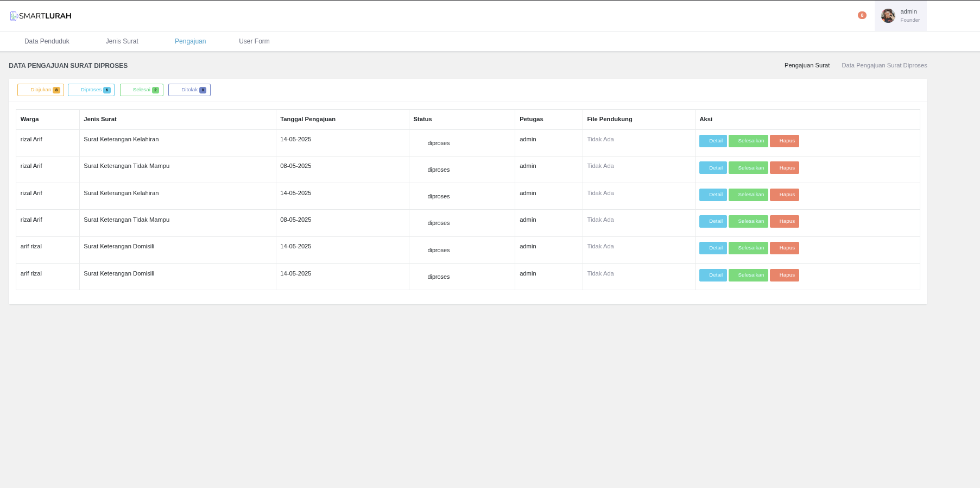Open the User Form menu
980x488 pixels.
point(254,41)
